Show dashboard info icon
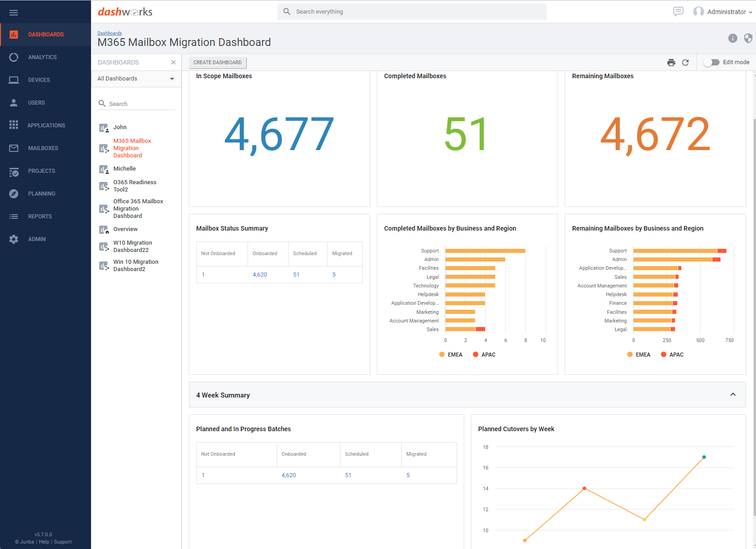Screen dimensions: 756x549 pyautogui.click(x=733, y=38)
